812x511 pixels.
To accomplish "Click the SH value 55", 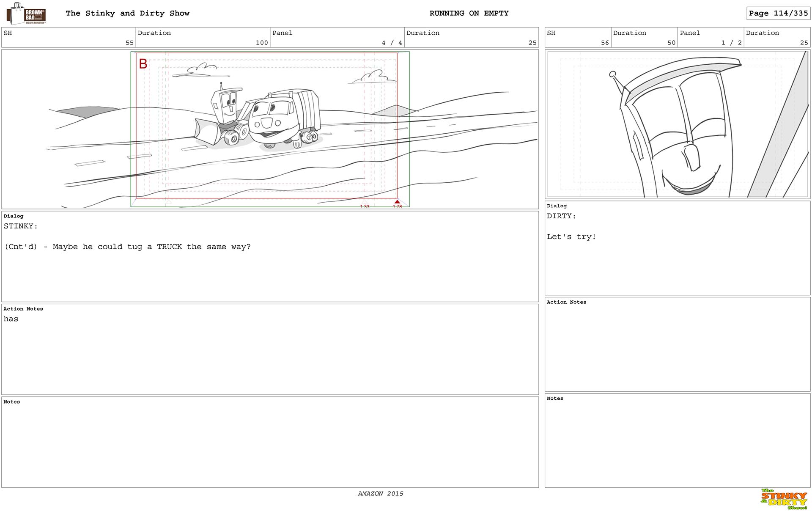I will [129, 43].
